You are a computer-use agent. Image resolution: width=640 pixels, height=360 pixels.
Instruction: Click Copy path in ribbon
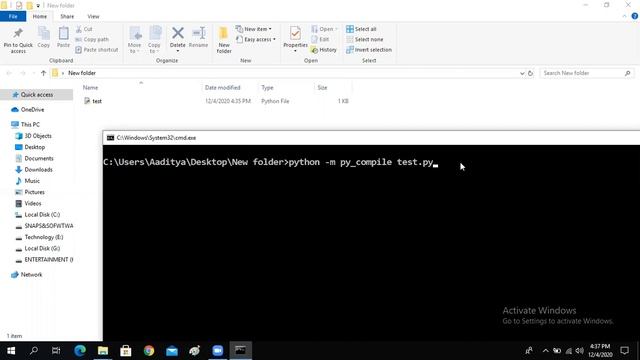point(92,39)
